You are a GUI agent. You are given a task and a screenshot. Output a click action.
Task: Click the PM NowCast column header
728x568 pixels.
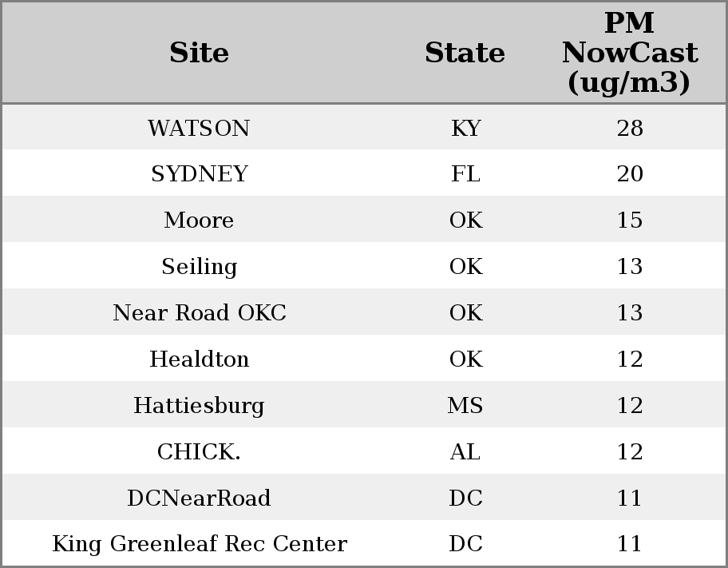coord(629,53)
